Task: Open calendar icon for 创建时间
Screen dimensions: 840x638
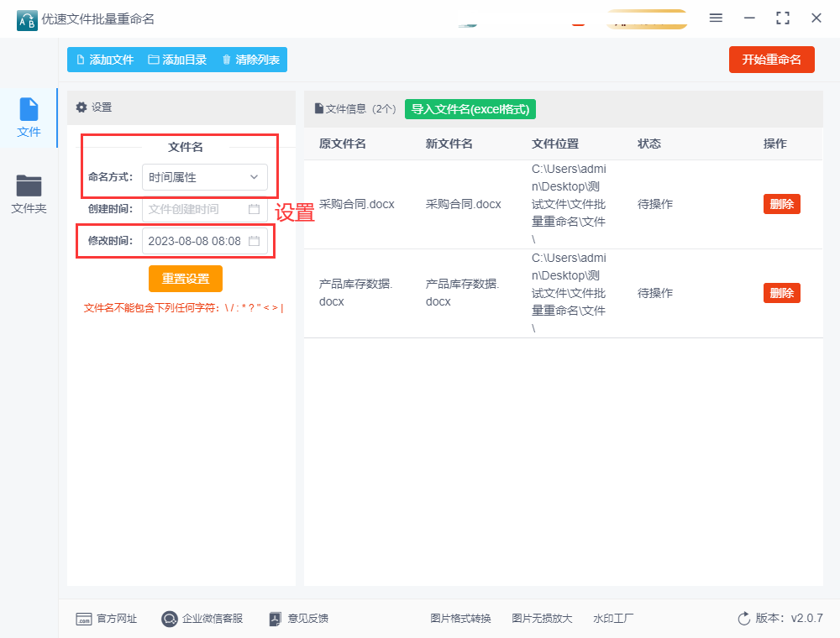Action: point(254,209)
